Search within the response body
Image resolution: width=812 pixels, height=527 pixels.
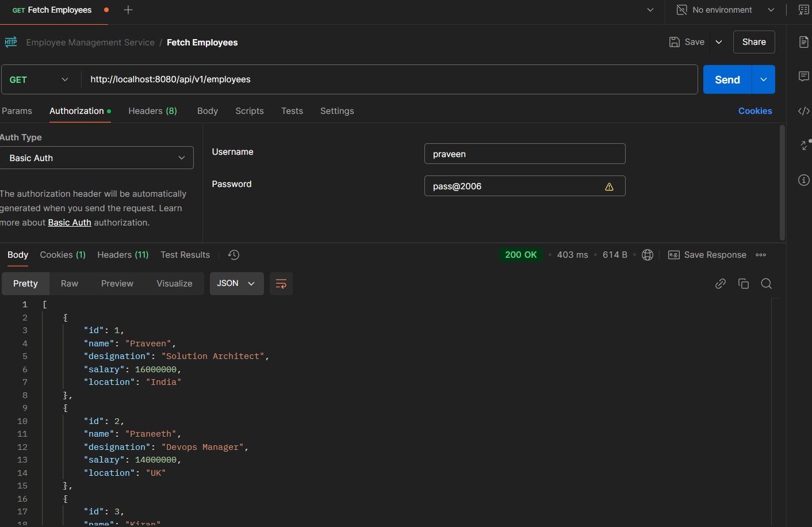tap(767, 284)
